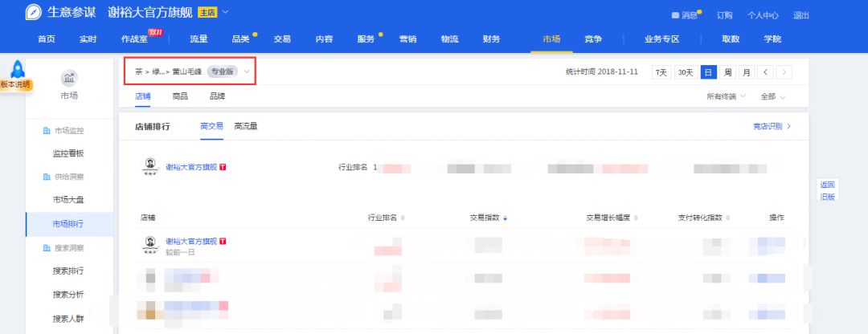The width and height of the screenshot is (868, 334).
Task: Open the 流量 nav tab
Action: point(199,39)
